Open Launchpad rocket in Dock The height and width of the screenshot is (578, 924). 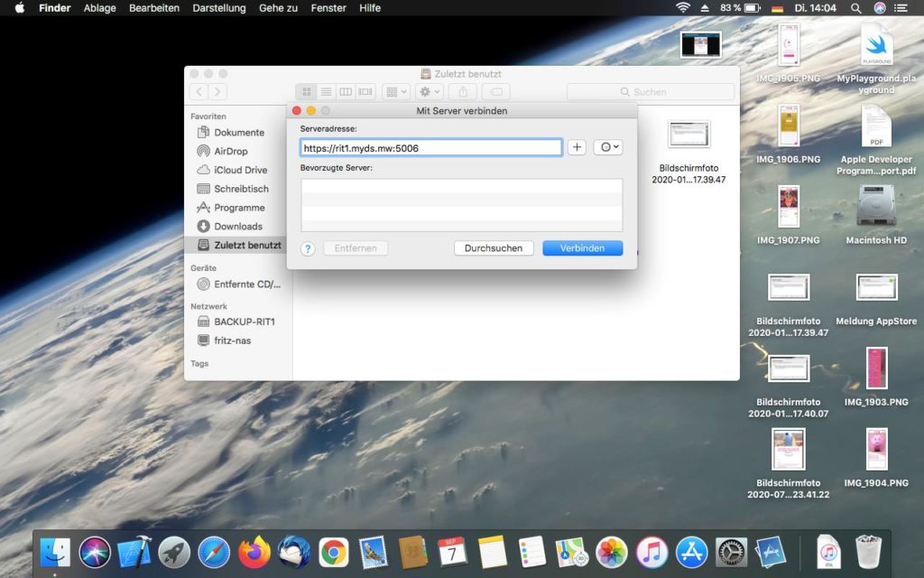pos(174,553)
